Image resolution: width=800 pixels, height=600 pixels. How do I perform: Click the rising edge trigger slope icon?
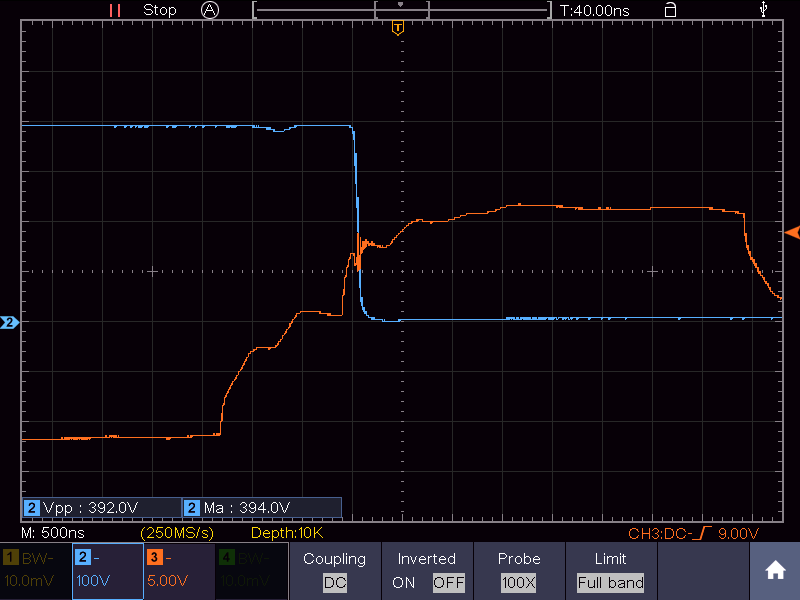[704, 533]
